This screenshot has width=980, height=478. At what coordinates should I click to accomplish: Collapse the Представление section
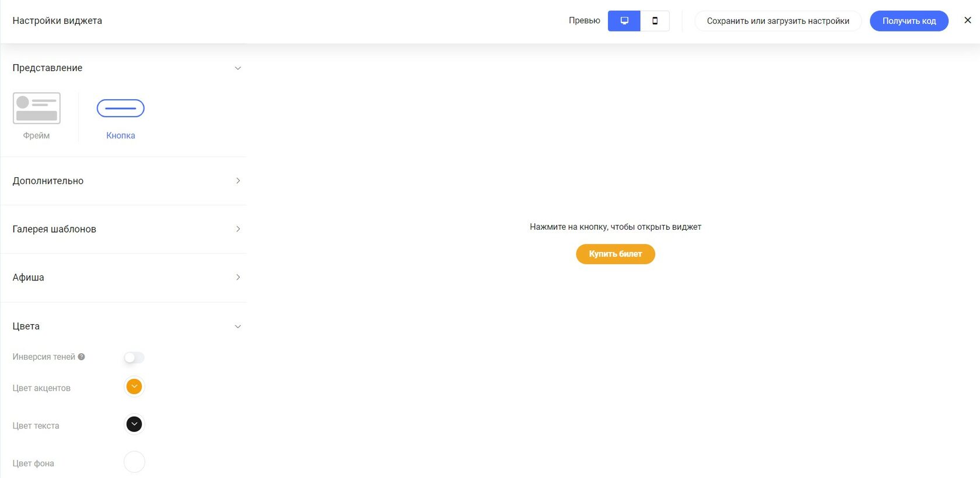pyautogui.click(x=238, y=68)
